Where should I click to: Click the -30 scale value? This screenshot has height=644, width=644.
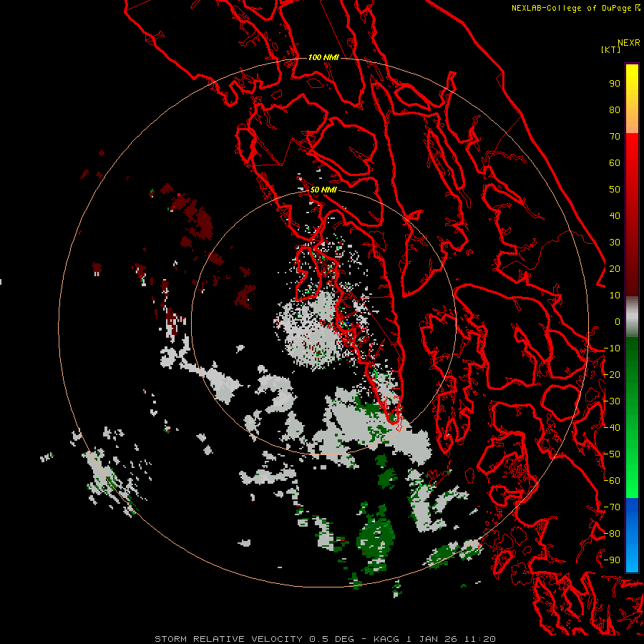[x=612, y=401]
